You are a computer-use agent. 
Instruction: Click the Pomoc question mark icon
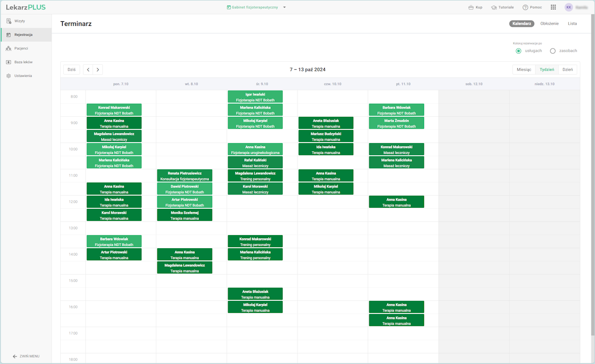click(525, 8)
